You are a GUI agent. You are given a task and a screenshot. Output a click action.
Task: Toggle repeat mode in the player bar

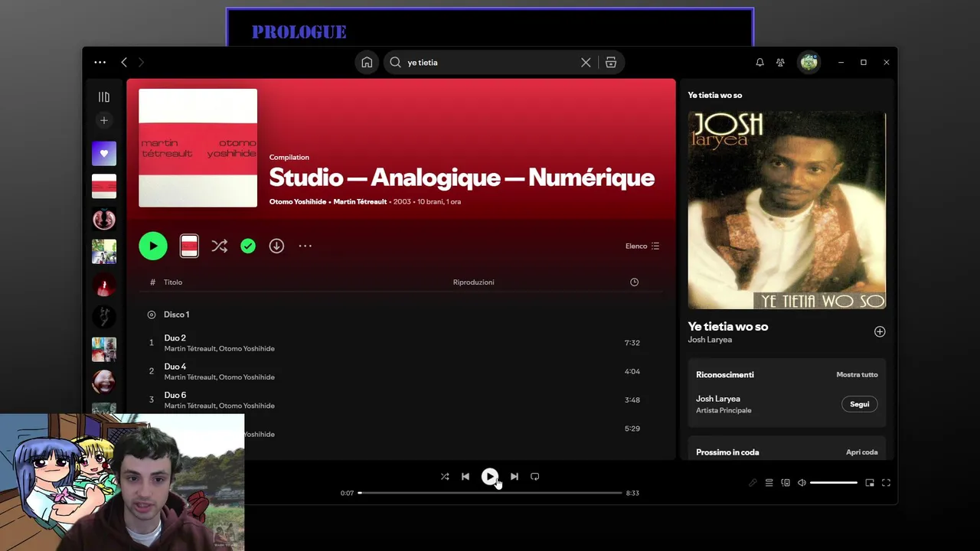(x=535, y=477)
